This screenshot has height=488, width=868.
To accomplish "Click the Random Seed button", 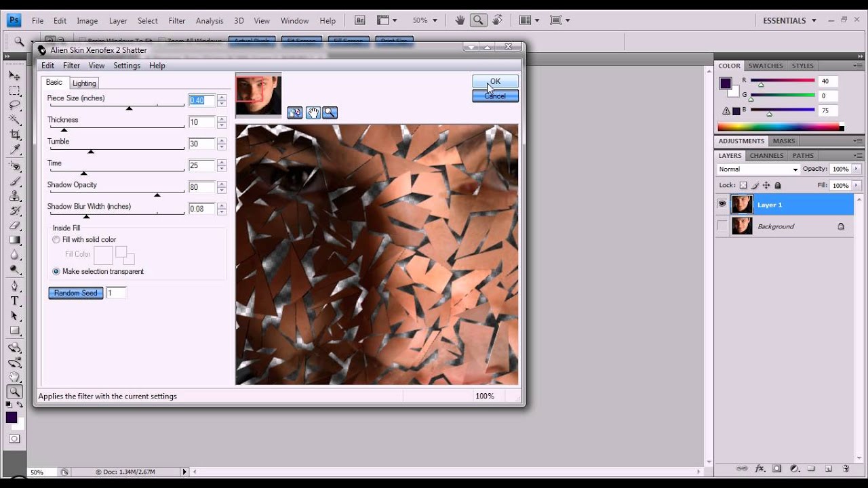I will tap(76, 293).
